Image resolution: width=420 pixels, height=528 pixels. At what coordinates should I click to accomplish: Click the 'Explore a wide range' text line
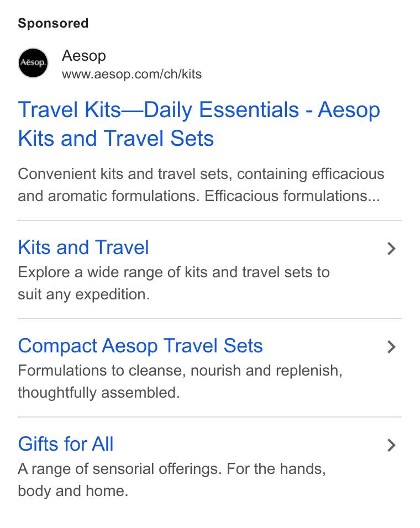[x=174, y=272]
